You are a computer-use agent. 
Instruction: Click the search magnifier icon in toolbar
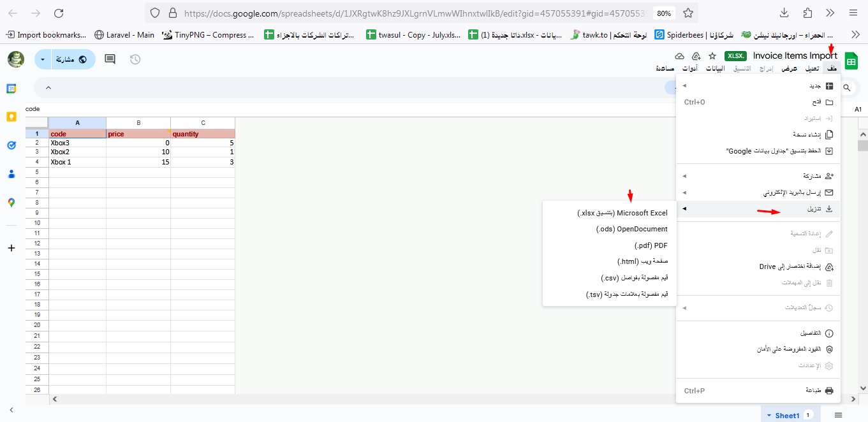coord(848,89)
